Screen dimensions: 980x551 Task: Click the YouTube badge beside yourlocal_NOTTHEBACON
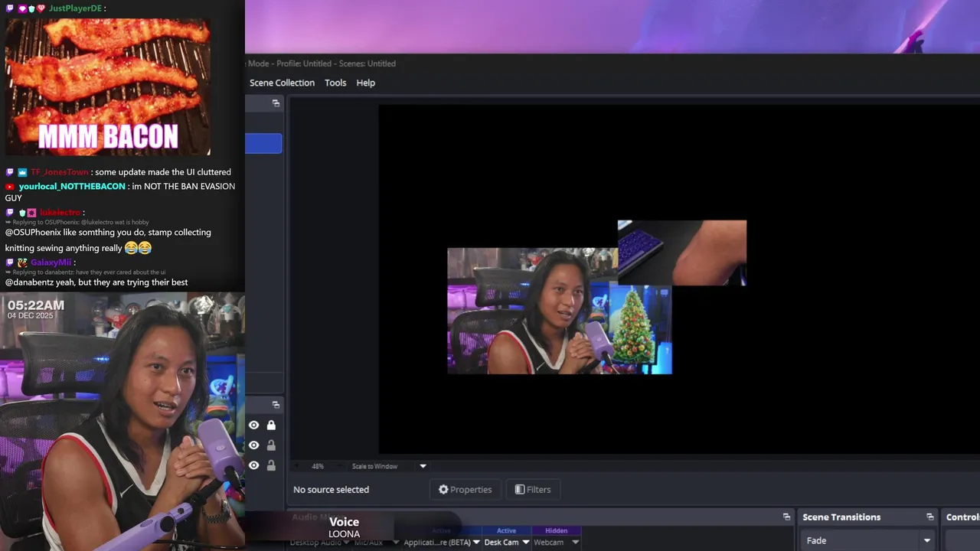[x=10, y=186]
